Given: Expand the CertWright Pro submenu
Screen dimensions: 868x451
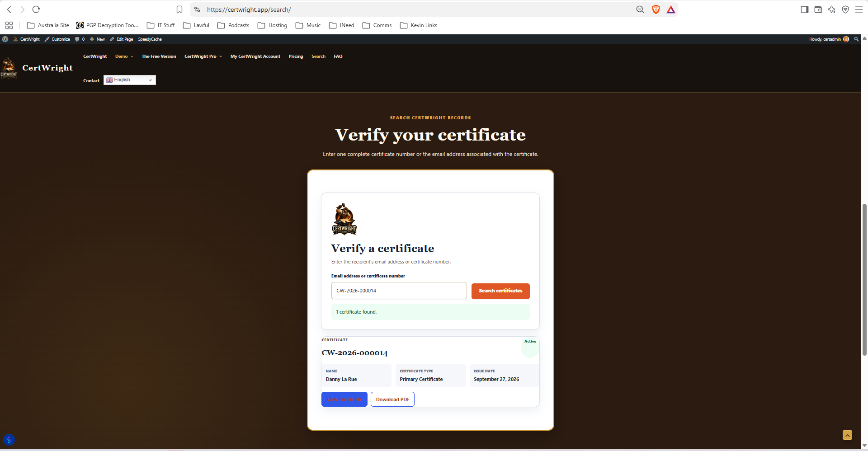Looking at the screenshot, I should [203, 56].
